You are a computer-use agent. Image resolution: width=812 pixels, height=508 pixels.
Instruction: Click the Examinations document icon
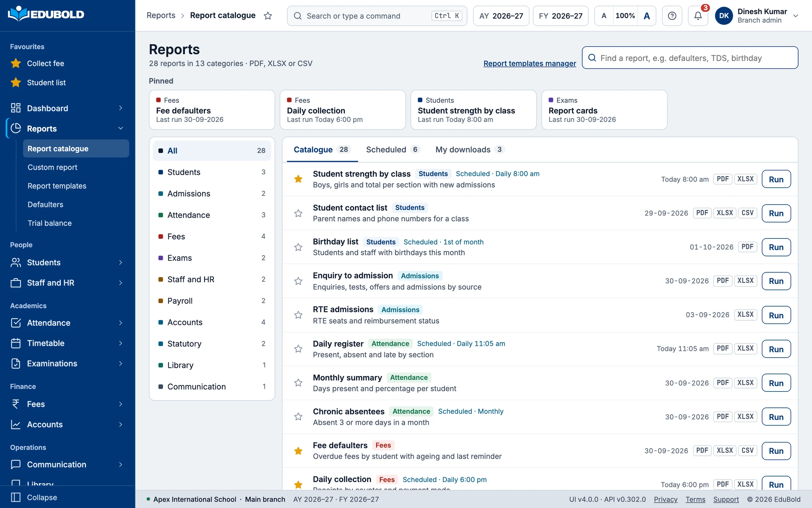click(16, 363)
